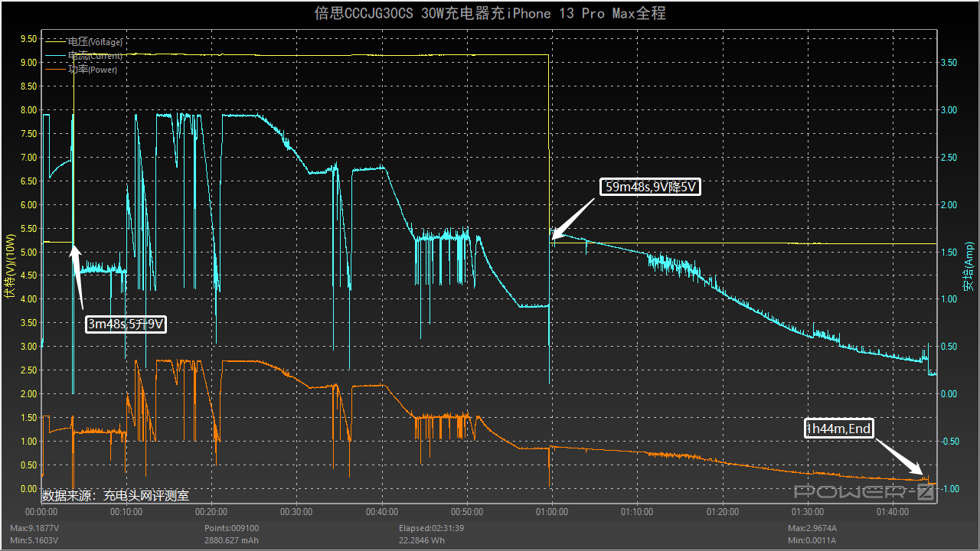Image resolution: width=980 pixels, height=551 pixels.
Task: Click the 00:30:00 time axis label
Action: click(x=297, y=511)
